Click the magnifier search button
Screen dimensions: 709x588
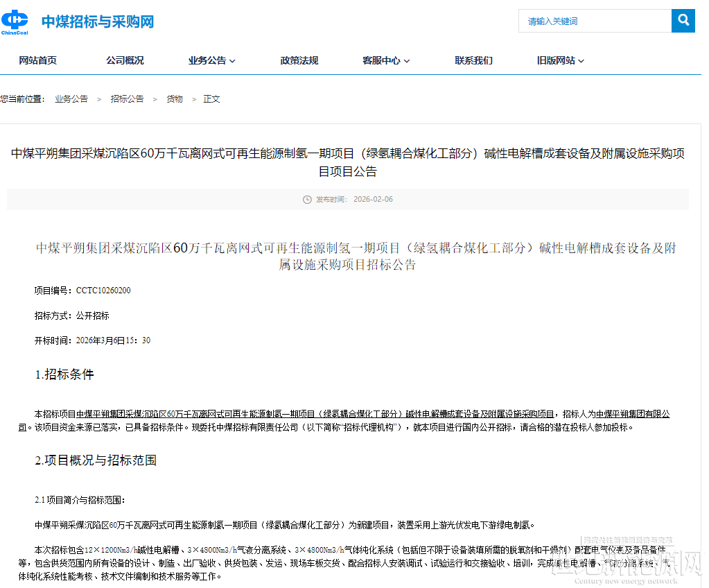(x=683, y=21)
